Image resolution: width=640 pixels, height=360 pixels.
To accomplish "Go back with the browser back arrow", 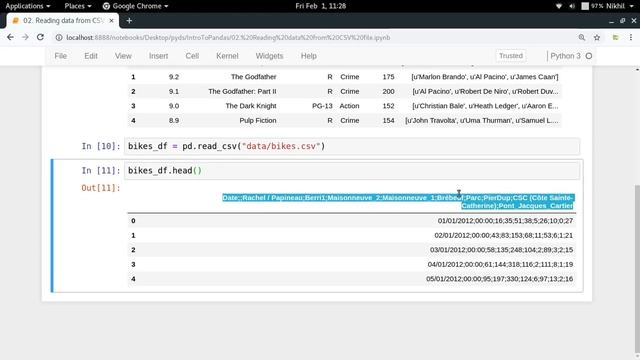I will (10, 37).
